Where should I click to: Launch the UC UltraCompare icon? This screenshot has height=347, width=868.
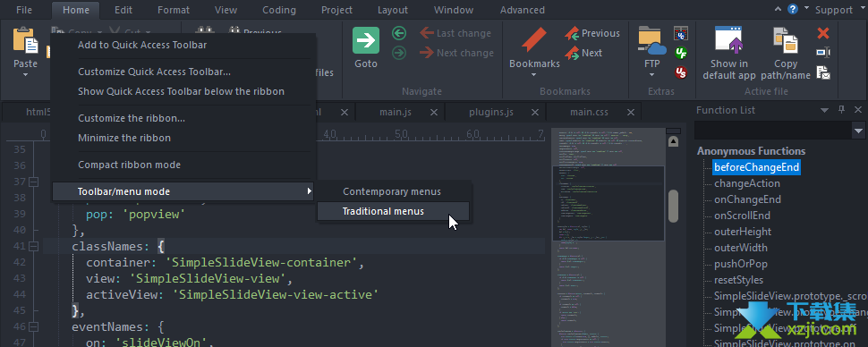coord(680,33)
